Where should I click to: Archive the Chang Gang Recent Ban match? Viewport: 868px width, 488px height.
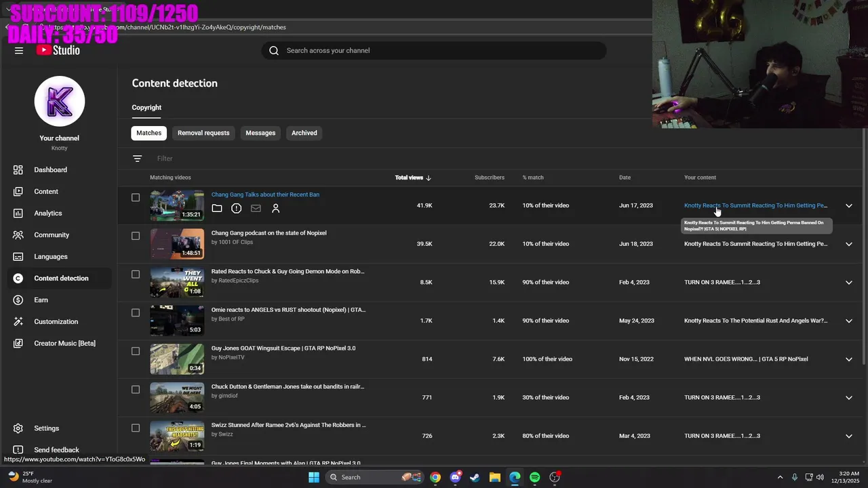point(217,208)
